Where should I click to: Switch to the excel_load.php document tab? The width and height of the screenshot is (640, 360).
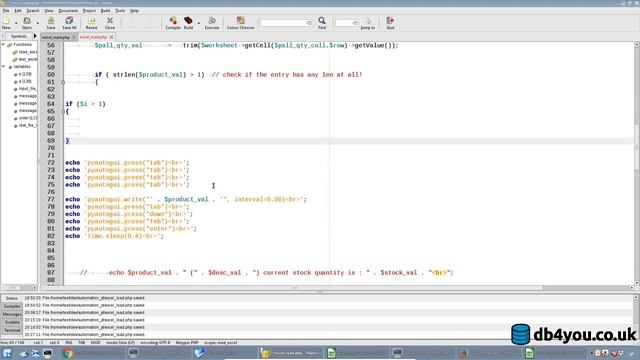pyautogui.click(x=93, y=37)
